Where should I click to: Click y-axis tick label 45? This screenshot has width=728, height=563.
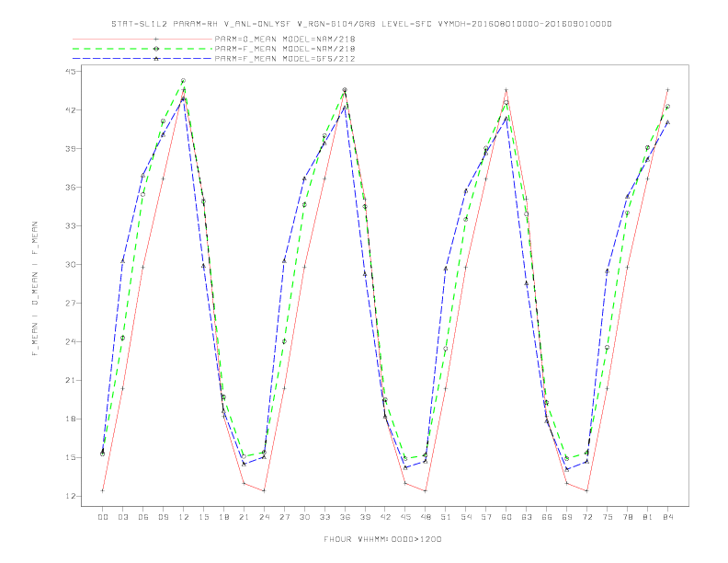click(x=71, y=71)
